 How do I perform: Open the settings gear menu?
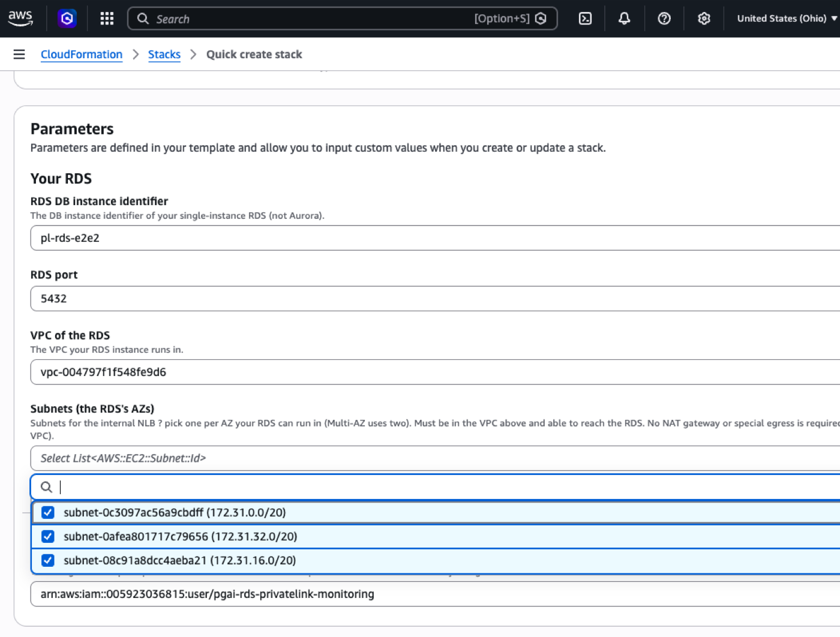point(704,19)
